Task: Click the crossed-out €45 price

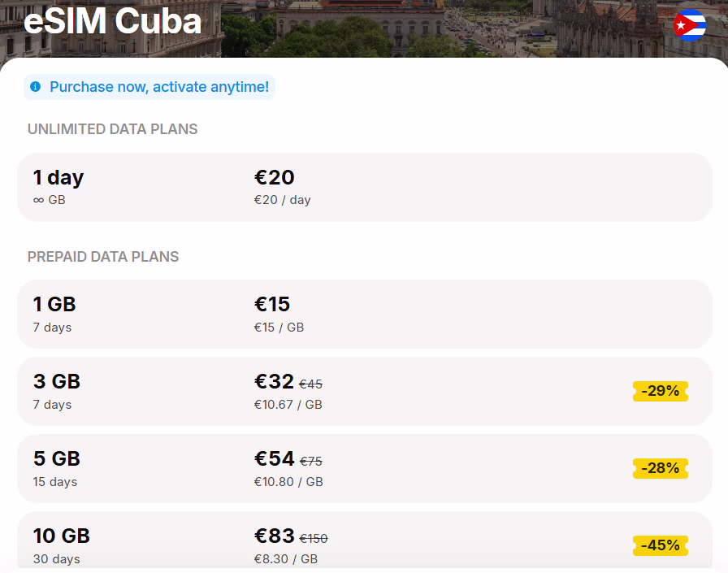Action: pyautogui.click(x=311, y=384)
